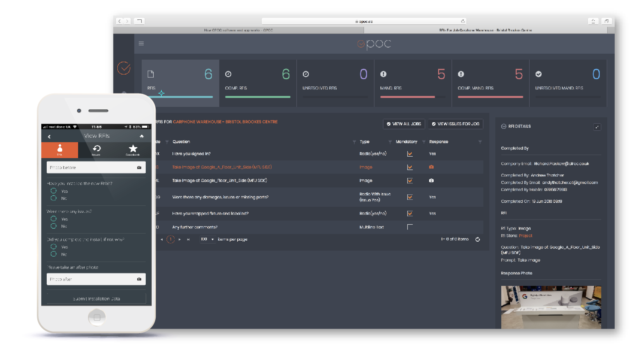The height and width of the screenshot is (349, 644).
Task: Toggle mandatory checkbox for Google_A_Floor_Unit_Side row
Action: click(x=410, y=167)
